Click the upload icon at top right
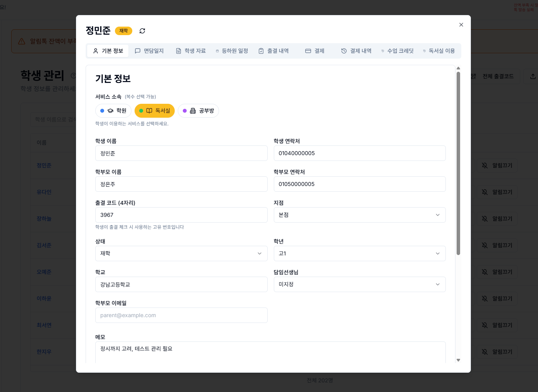Viewport: 538px width, 392px height. [533, 76]
